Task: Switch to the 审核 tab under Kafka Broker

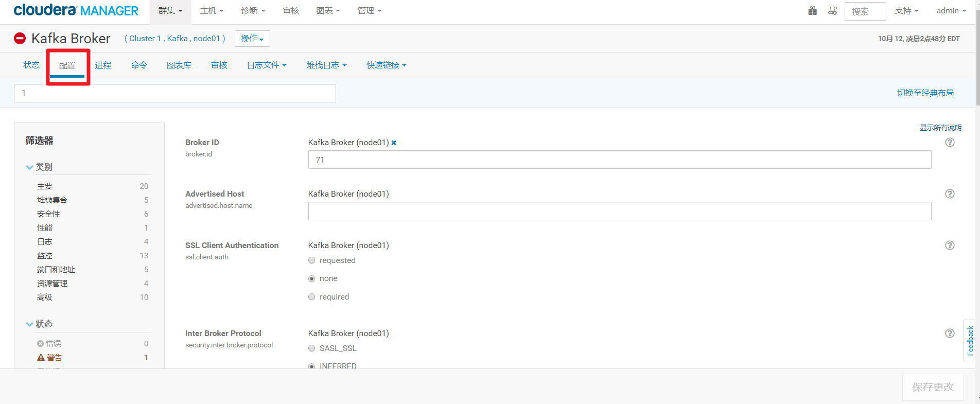Action: click(219, 65)
